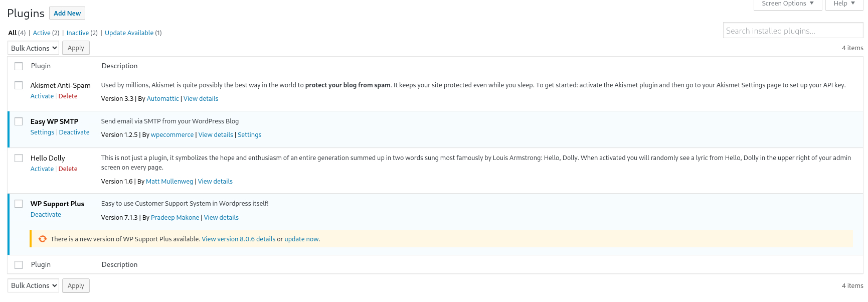Deactivate the WP Support Plus plugin

[46, 215]
